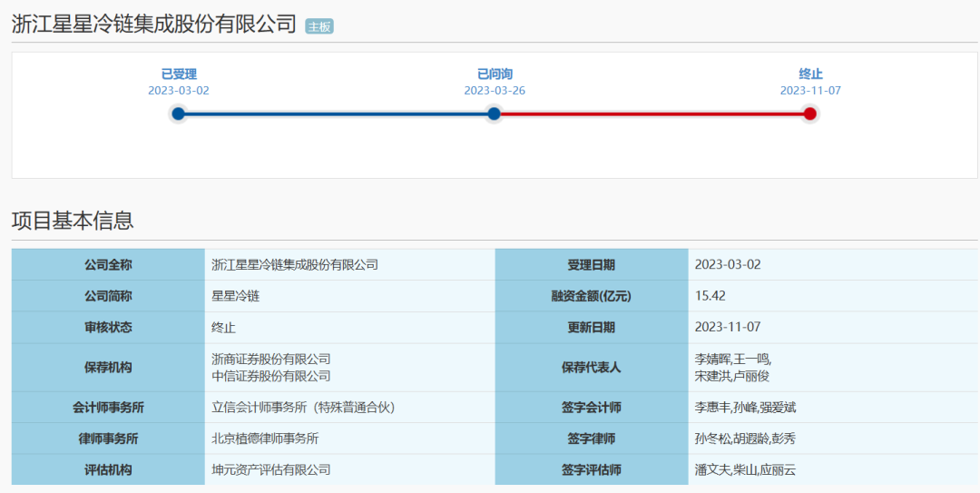Viewport: 980px width, 493px height.
Task: Click the 项目基本信息 section heading
Action: click(73, 221)
